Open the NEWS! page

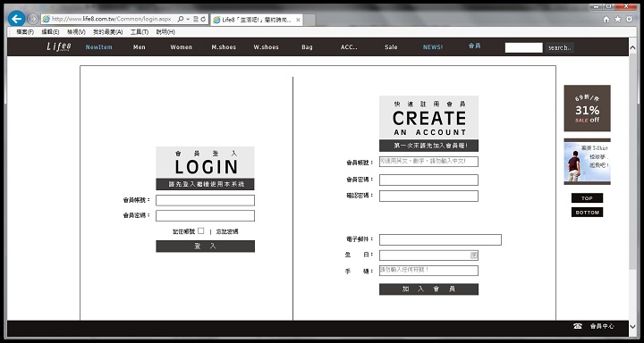pos(433,47)
